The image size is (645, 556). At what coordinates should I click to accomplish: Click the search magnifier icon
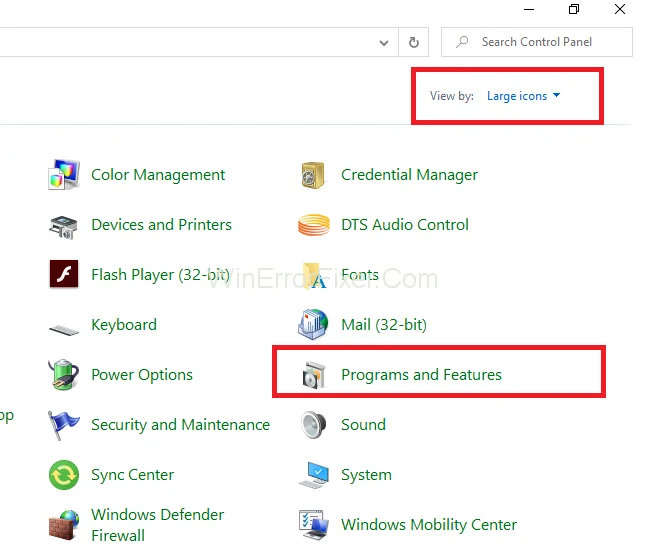point(462,42)
